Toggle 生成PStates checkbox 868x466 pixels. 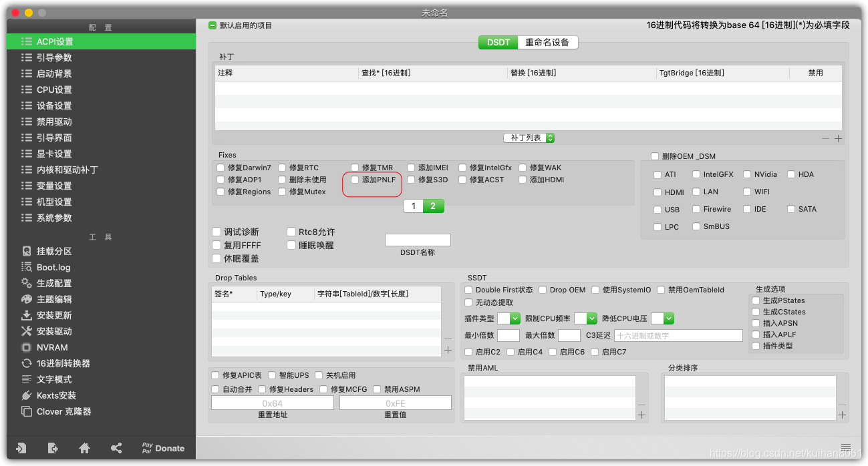pos(756,300)
